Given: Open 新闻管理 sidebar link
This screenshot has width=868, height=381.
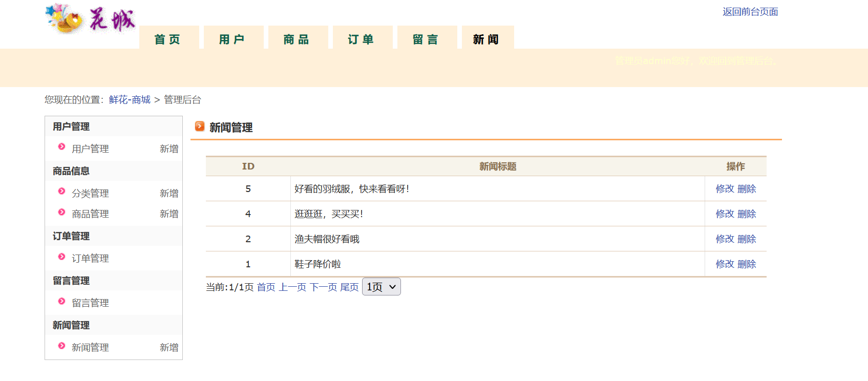Looking at the screenshot, I should 90,348.
